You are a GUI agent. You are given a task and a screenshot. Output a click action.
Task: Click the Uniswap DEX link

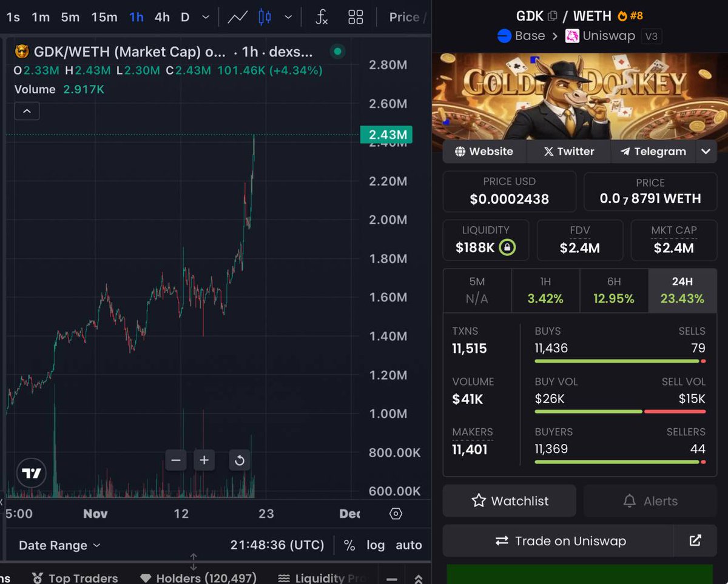(600, 36)
